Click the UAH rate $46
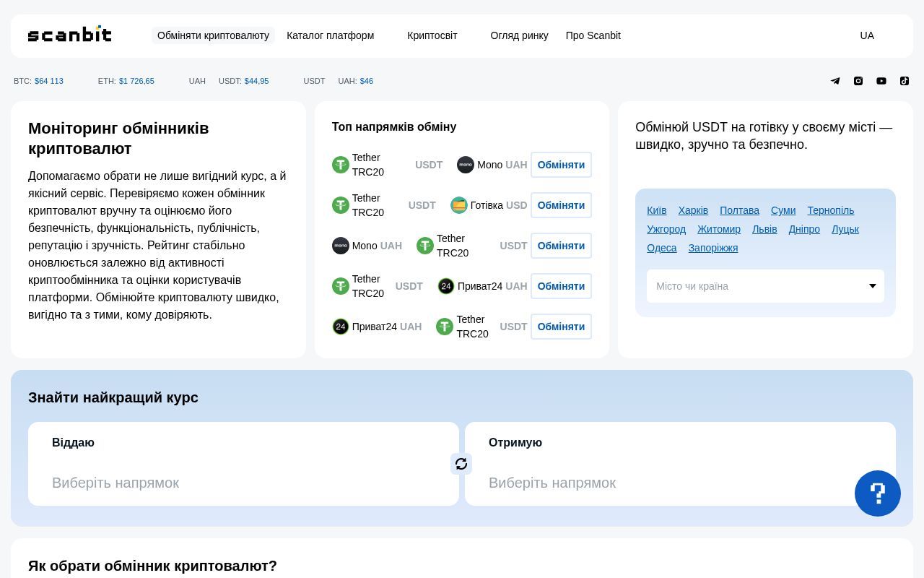Image resolution: width=924 pixels, height=578 pixels. click(x=367, y=81)
